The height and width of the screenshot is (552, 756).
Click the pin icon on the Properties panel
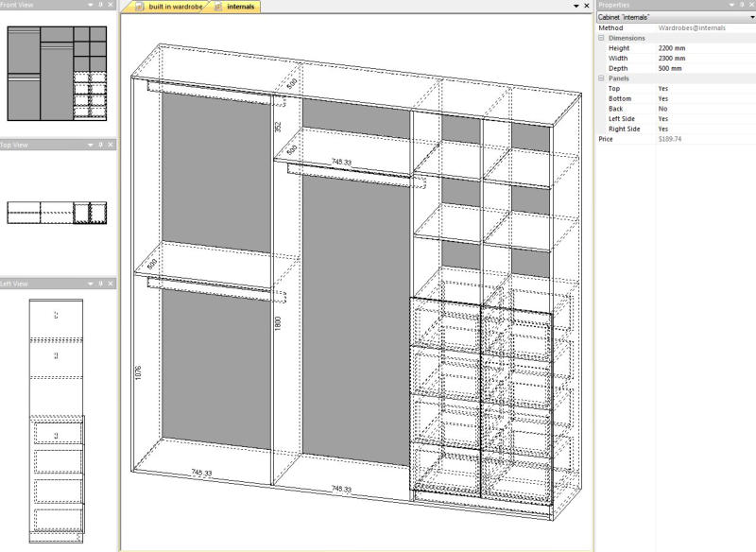pyautogui.click(x=741, y=5)
